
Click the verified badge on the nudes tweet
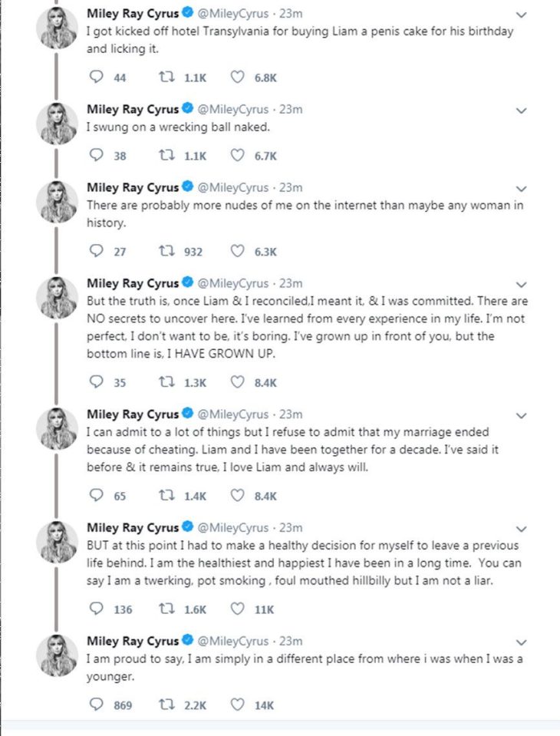coord(188,186)
